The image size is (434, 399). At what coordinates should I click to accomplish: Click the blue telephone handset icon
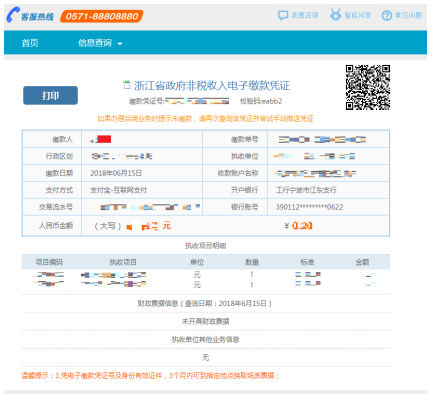point(13,15)
